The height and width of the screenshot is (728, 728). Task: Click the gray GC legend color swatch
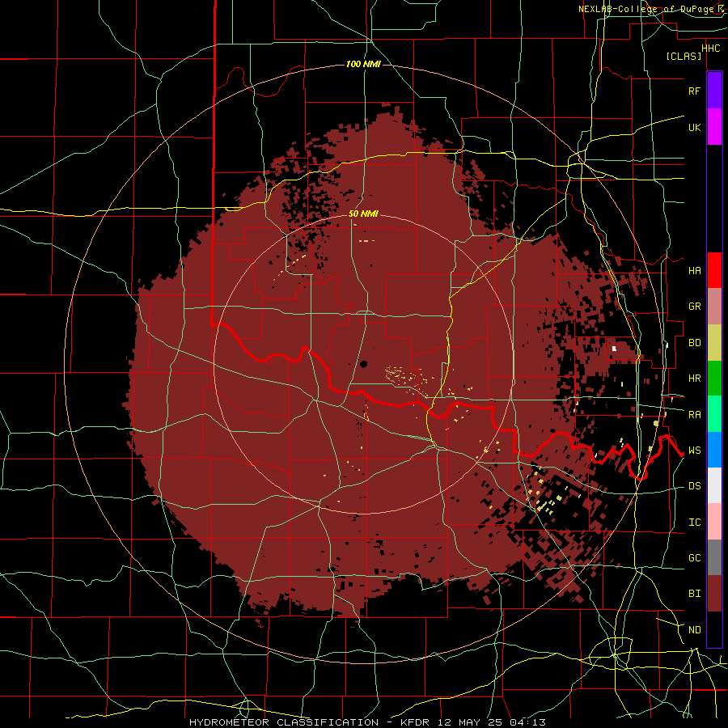tap(714, 557)
